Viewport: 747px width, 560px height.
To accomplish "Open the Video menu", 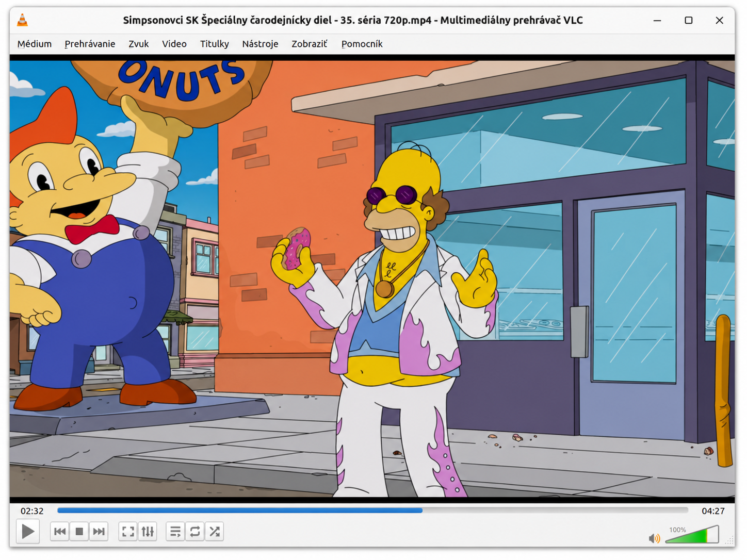I will (174, 44).
